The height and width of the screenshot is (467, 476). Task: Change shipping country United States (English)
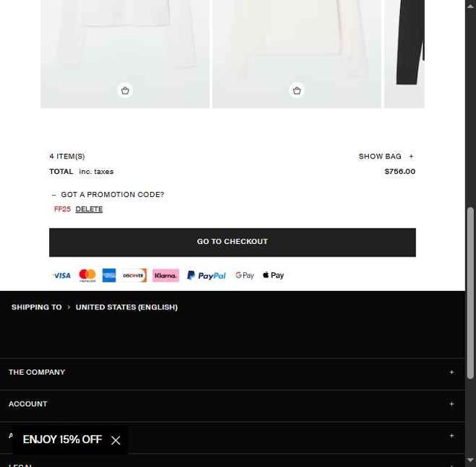[126, 307]
